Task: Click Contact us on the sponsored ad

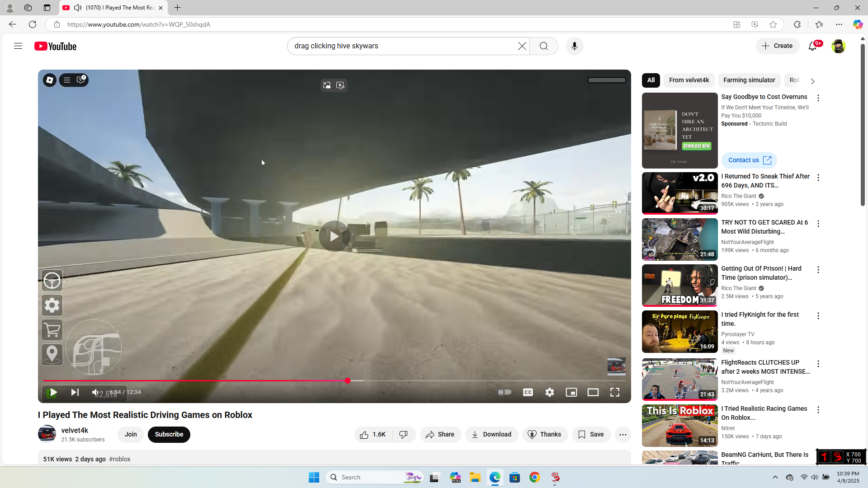Action: click(749, 160)
